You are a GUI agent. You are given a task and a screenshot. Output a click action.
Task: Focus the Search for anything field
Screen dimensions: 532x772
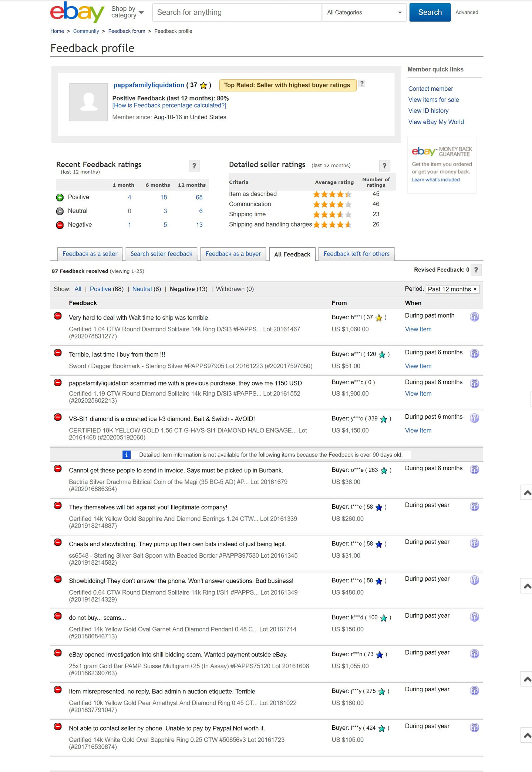237,12
